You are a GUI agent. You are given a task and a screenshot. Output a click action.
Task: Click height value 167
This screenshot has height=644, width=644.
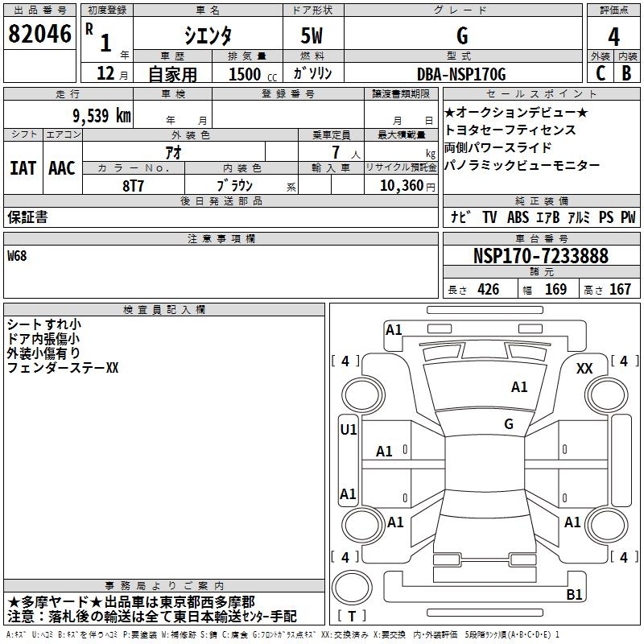[620, 289]
